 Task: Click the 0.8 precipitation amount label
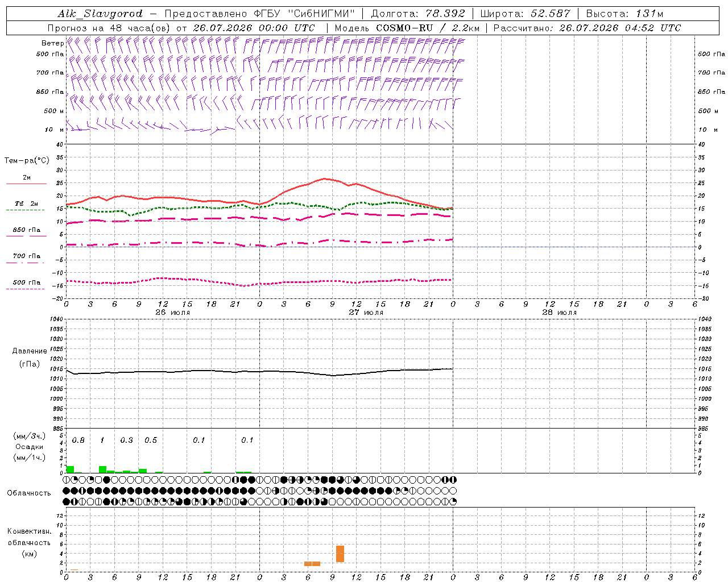coord(78,440)
